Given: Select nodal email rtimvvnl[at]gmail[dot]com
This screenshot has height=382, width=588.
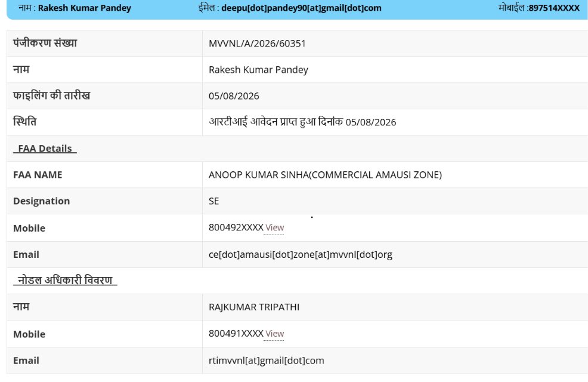Looking at the screenshot, I should tap(267, 361).
